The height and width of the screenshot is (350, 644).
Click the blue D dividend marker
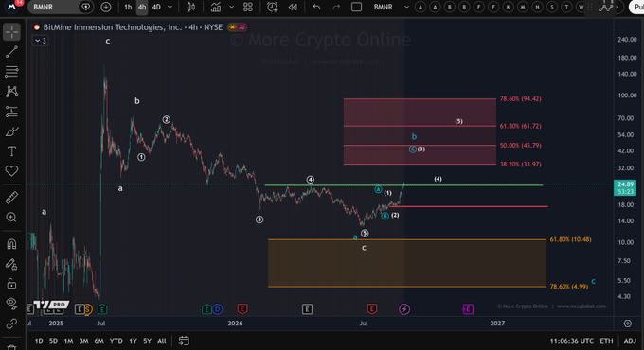pyautogui.click(x=217, y=309)
